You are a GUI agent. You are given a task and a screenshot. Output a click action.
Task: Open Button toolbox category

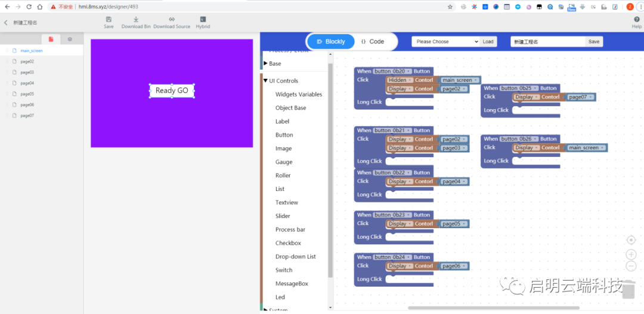point(284,136)
